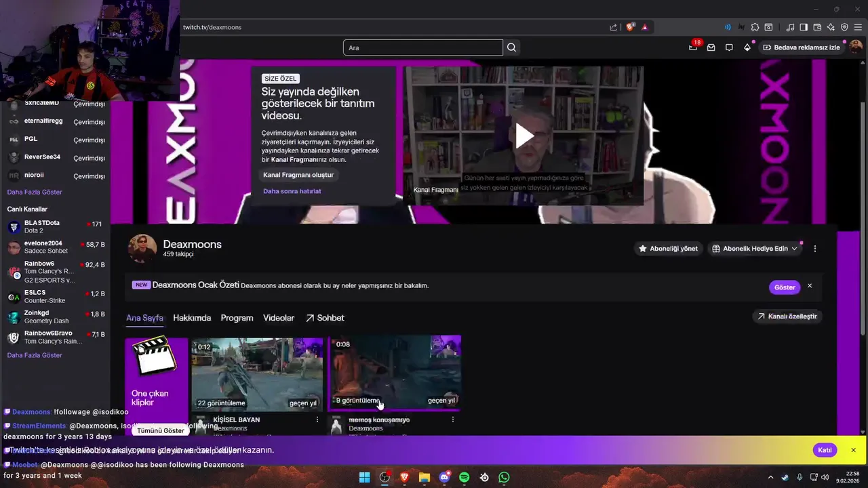This screenshot has width=868, height=488.
Task: Expand the Abonelik Hediye Edin dropdown
Action: pos(754,249)
